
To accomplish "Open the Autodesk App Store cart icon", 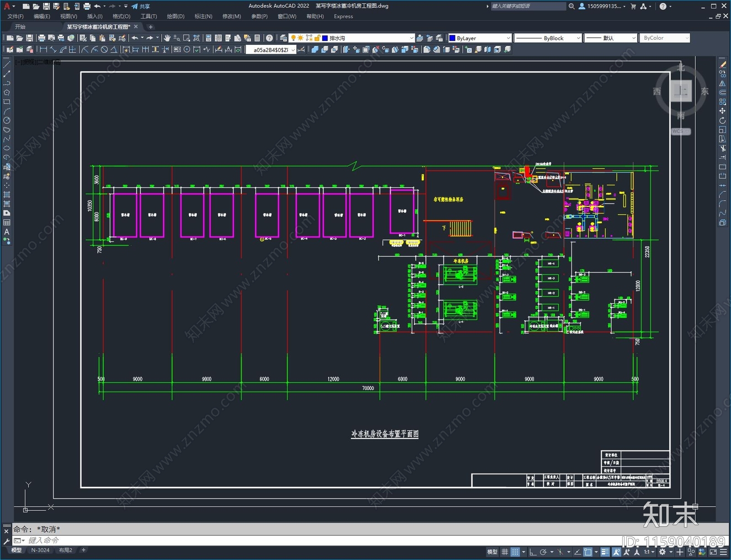I will 633,6.
